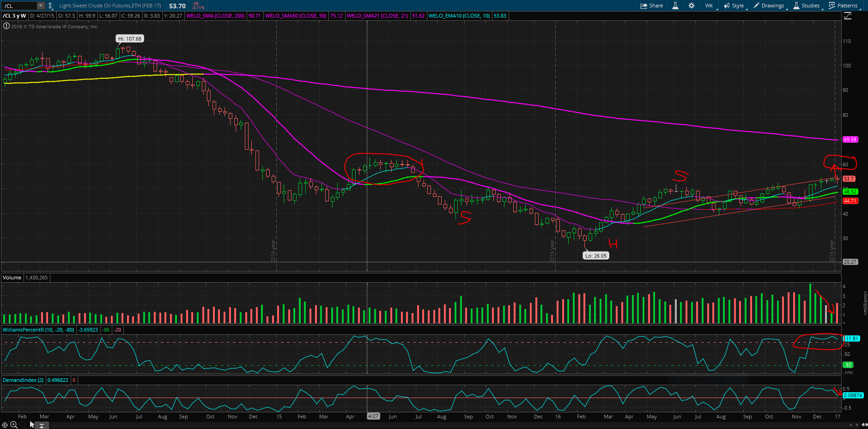Open chart settings gear
The image size is (868, 429).
[692, 6]
